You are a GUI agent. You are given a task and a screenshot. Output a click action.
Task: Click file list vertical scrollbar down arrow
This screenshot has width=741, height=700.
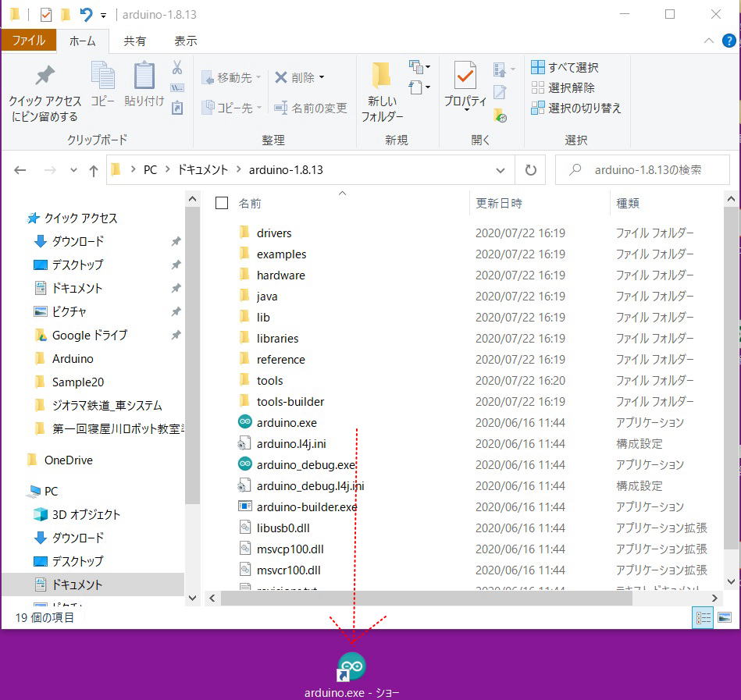(731, 581)
